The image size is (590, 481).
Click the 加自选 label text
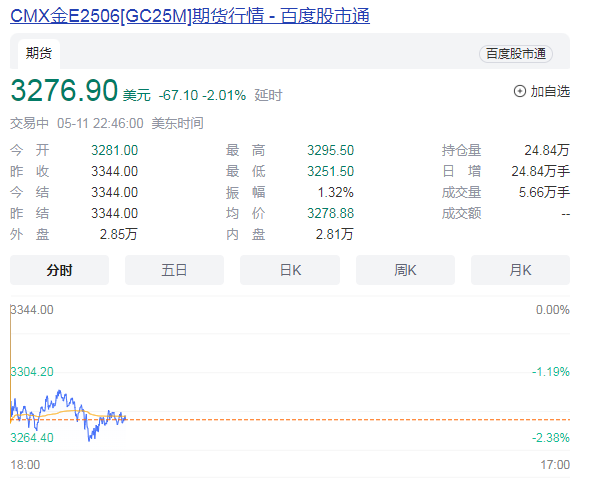click(x=550, y=91)
